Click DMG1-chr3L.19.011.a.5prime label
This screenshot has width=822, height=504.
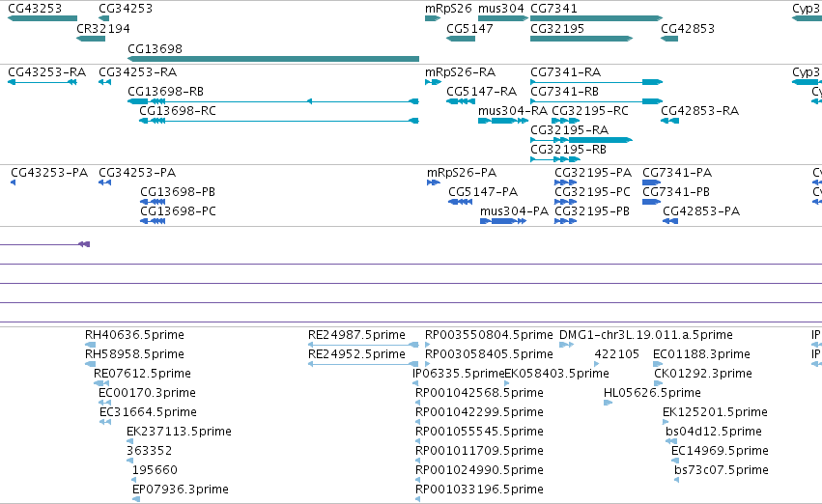[x=646, y=335]
